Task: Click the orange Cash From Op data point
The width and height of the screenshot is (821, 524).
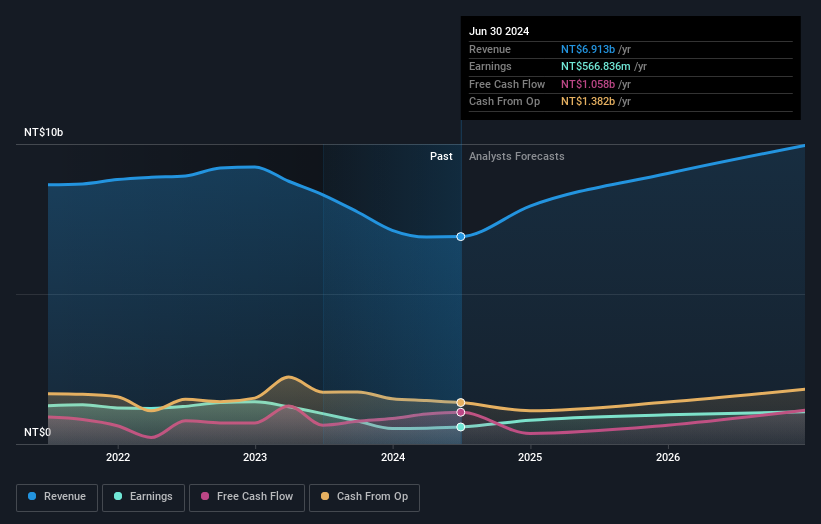Action: click(x=461, y=403)
